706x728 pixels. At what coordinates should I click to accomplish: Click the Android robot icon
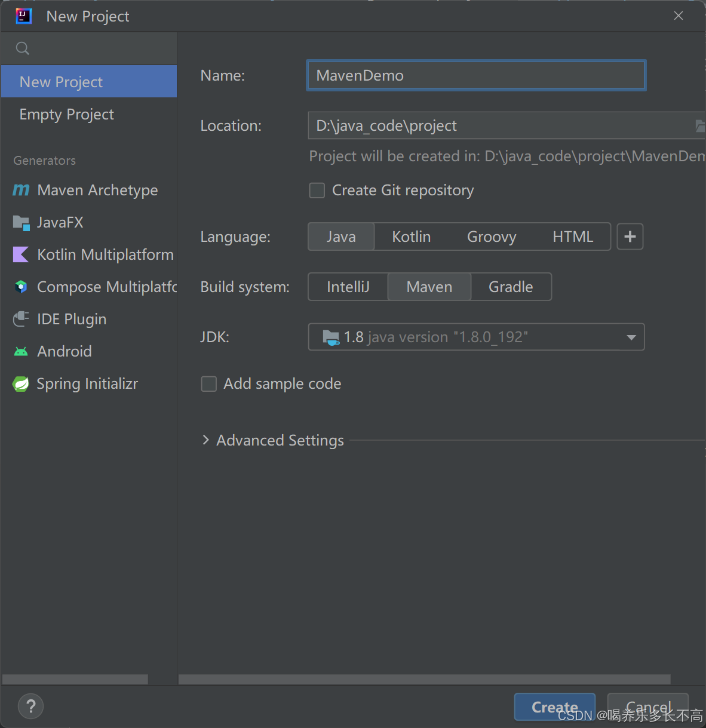(x=21, y=352)
